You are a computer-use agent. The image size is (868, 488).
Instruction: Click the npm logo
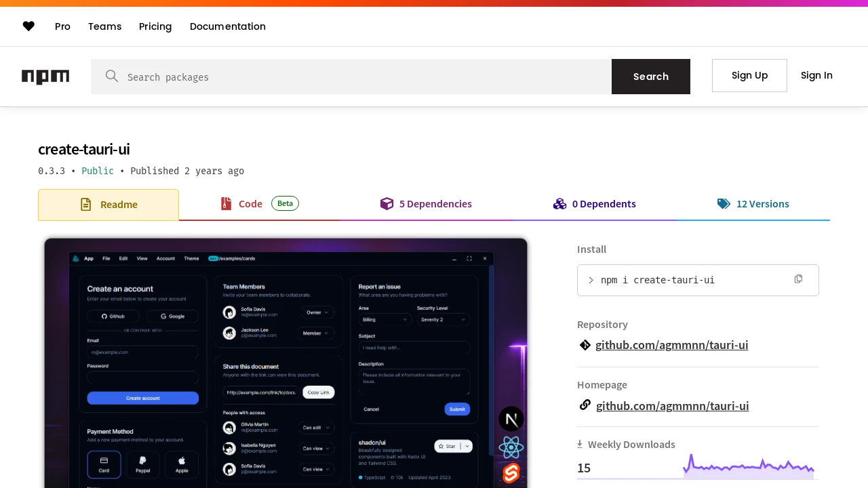(45, 77)
